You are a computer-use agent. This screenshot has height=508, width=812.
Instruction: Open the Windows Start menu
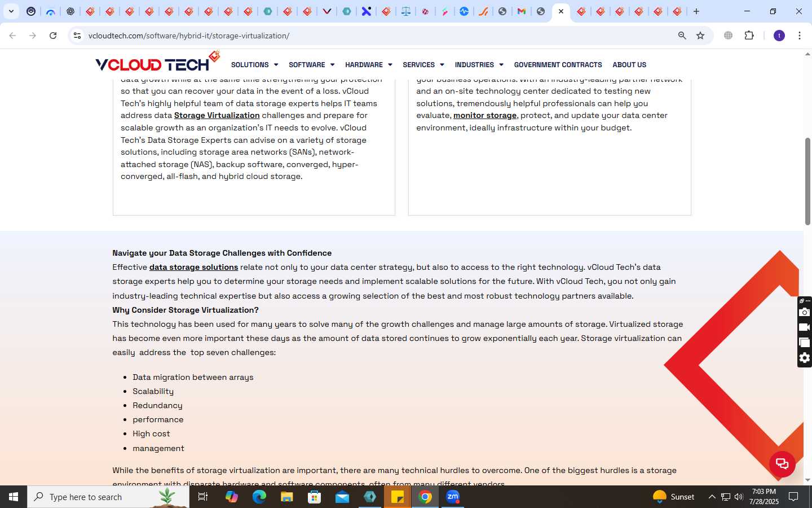point(14,497)
